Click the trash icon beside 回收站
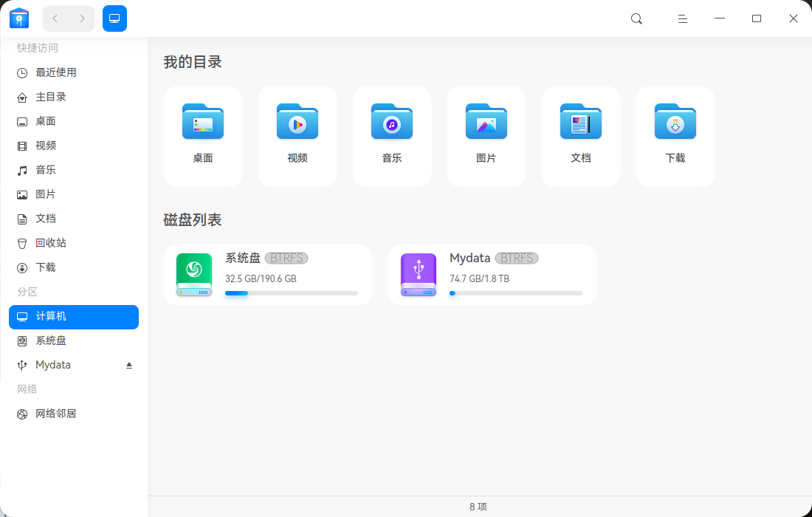 (21, 244)
